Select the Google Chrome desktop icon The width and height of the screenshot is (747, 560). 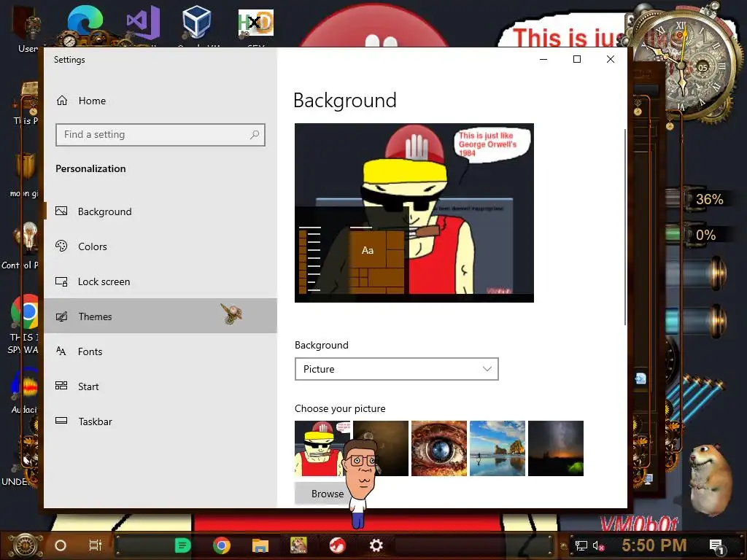[x=25, y=312]
